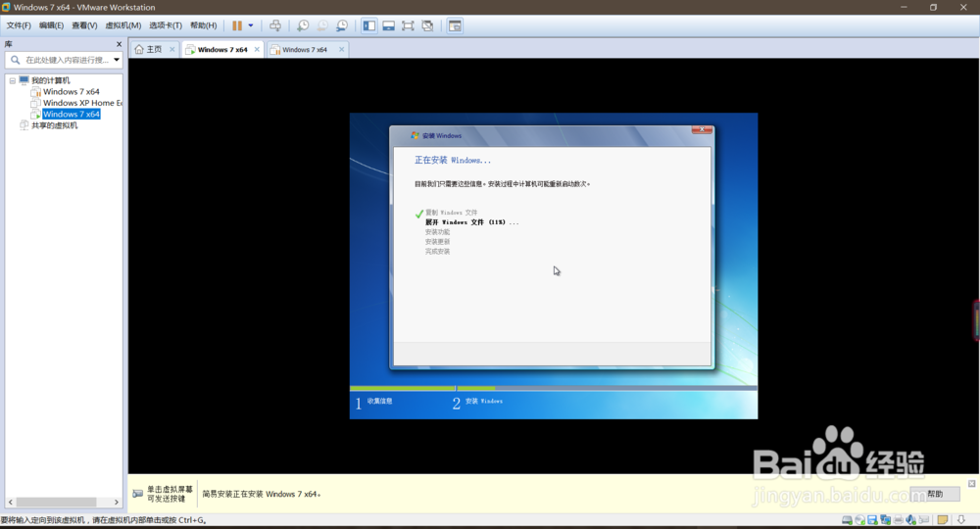
Task: Open the 虚拟机(M) menu
Action: point(123,25)
